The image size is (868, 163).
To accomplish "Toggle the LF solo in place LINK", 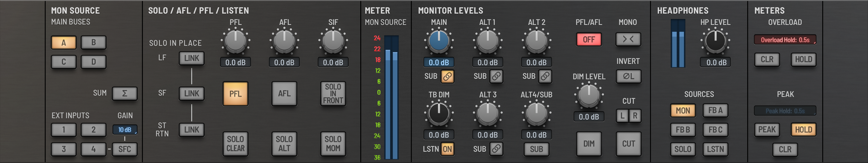I will click(192, 58).
